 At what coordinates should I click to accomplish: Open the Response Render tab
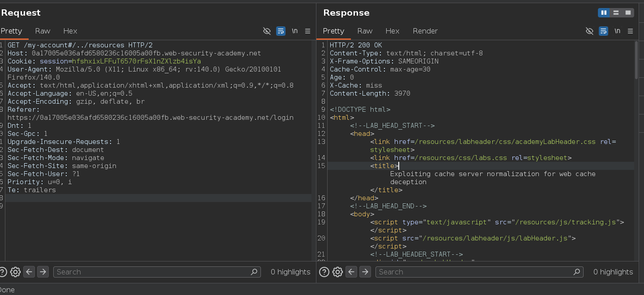coord(425,31)
